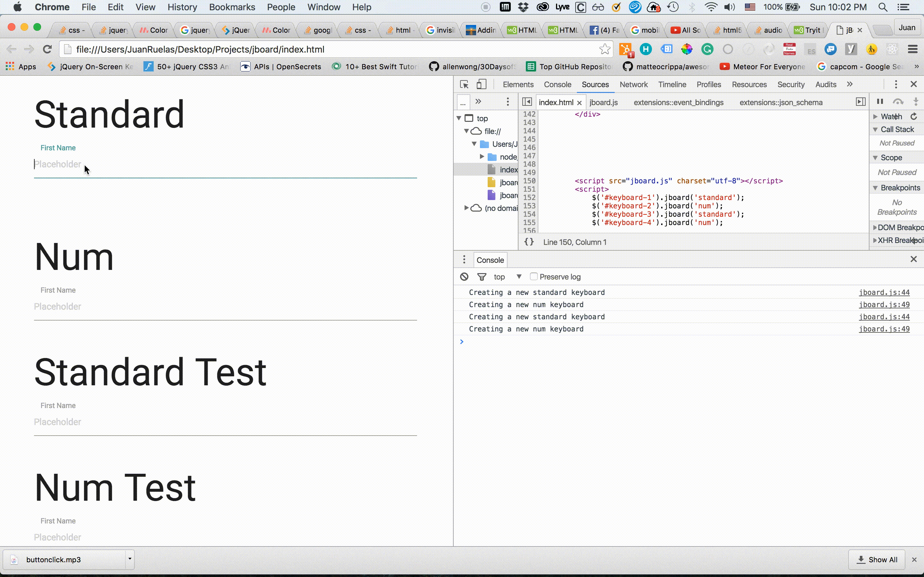Pause script execution in the debugger
This screenshot has width=924, height=577.
(x=880, y=102)
